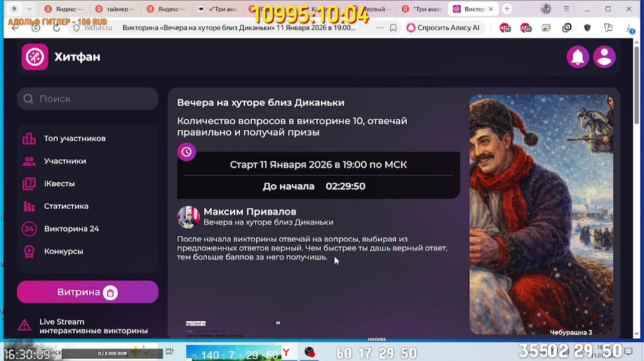Click Вечера на хуторе близ Диканьки heading
This screenshot has height=361, width=644.
pyautogui.click(x=260, y=102)
